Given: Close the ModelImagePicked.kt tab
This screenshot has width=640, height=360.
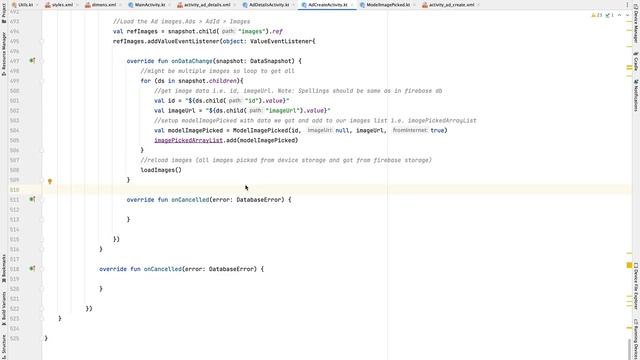Looking at the screenshot, I should (414, 5).
